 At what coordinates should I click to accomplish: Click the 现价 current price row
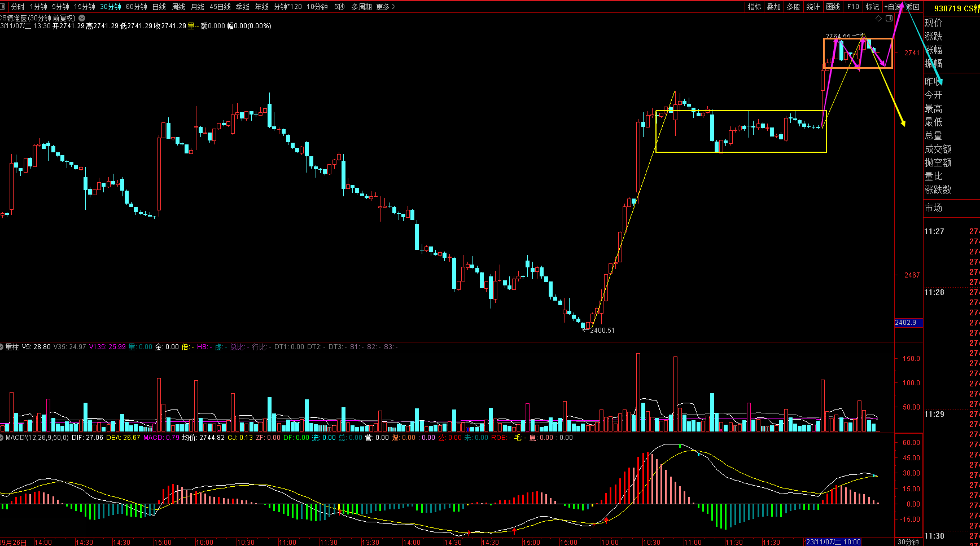tap(933, 23)
